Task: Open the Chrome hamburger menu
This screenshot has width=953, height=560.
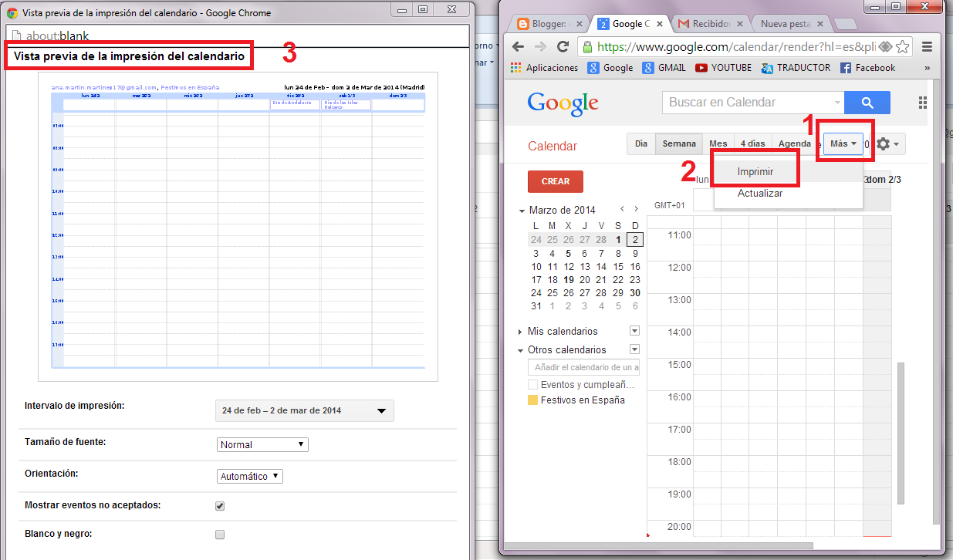Action: click(926, 46)
